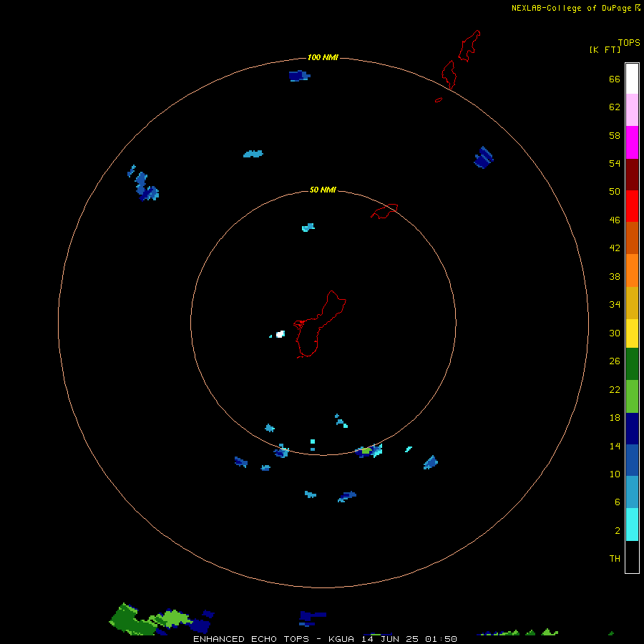Click the KGUA station identifier
Viewport: 644px width, 644px height.
(341, 639)
